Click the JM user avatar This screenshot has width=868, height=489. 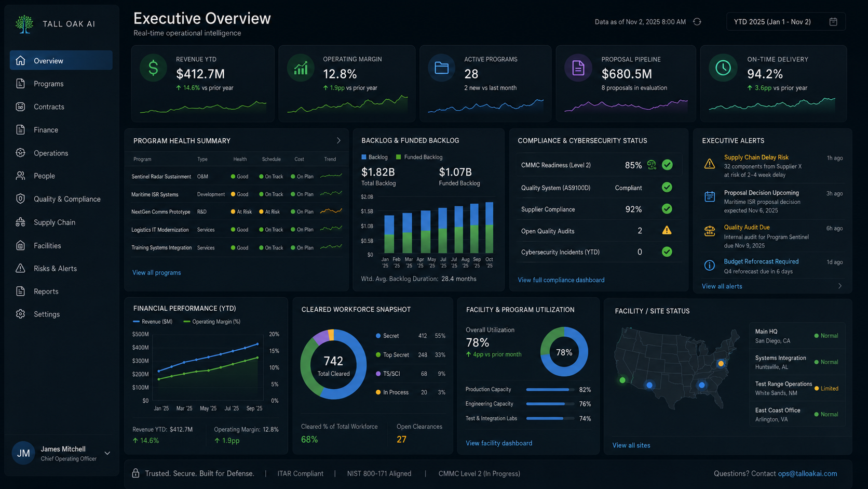[x=23, y=453]
